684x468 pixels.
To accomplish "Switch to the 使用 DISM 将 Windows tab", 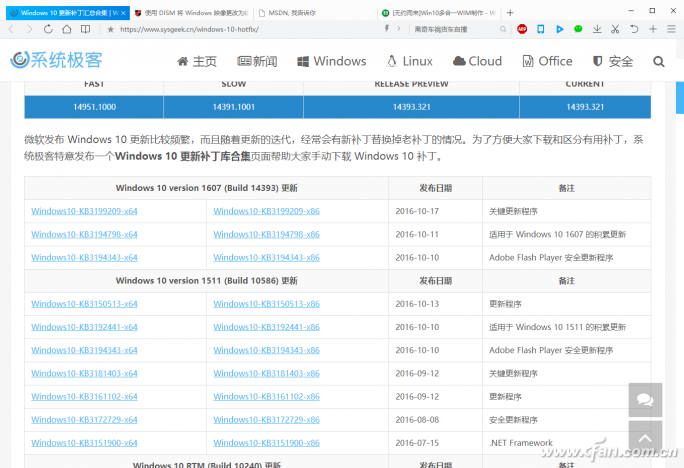I will point(191,13).
